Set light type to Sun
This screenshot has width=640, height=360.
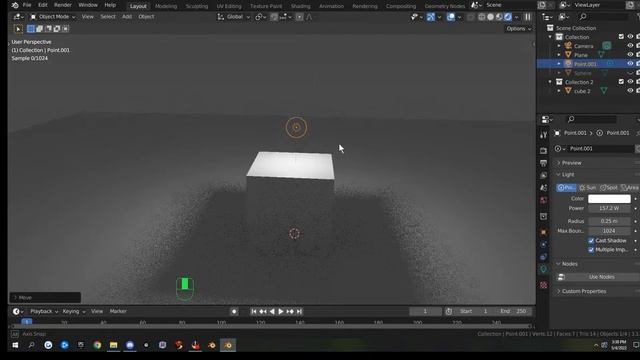coord(587,188)
